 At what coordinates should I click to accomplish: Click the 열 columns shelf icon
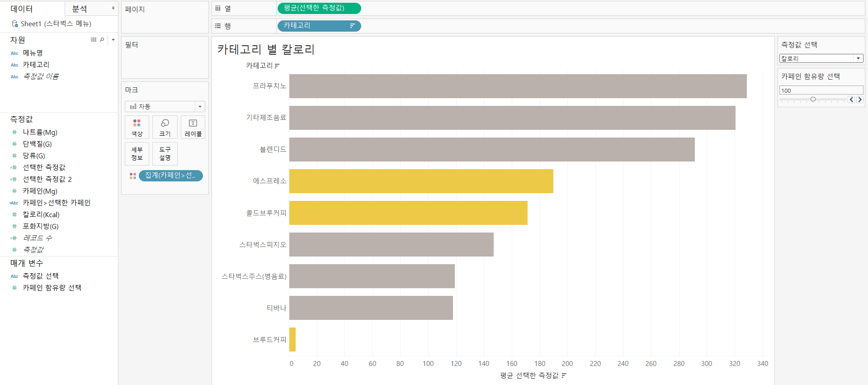[x=218, y=8]
